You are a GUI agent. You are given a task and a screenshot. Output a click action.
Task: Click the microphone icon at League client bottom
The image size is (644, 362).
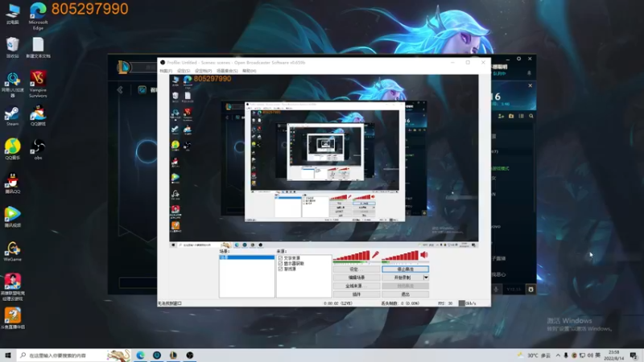496,290
